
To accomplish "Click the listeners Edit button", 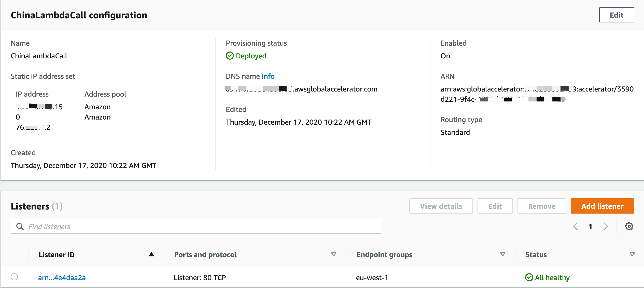I will [x=495, y=206].
